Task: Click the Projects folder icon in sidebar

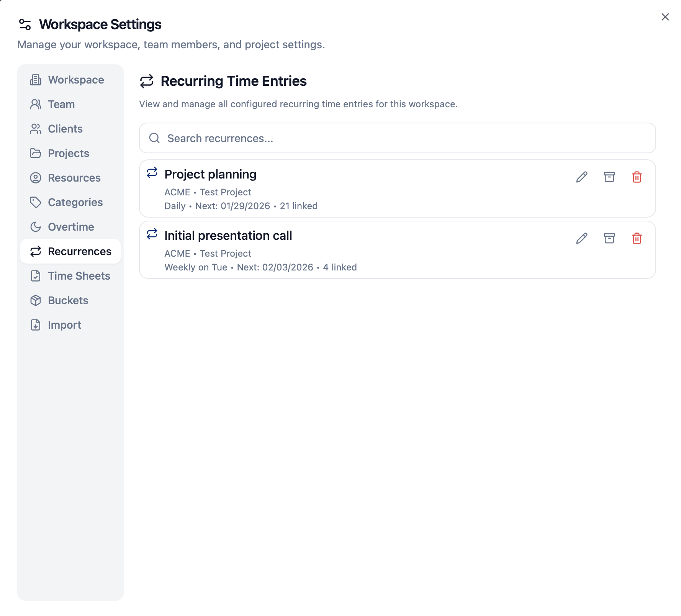Action: (36, 153)
